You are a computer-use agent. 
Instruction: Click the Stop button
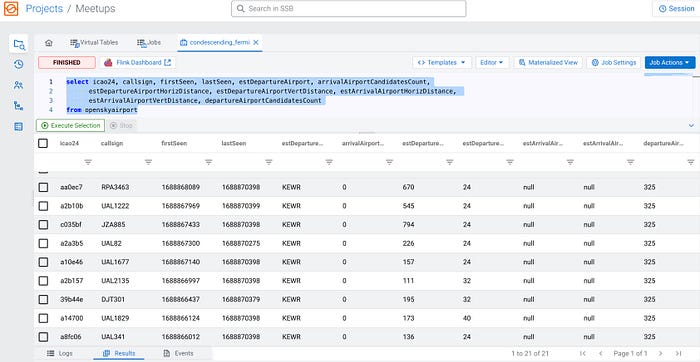click(x=121, y=126)
